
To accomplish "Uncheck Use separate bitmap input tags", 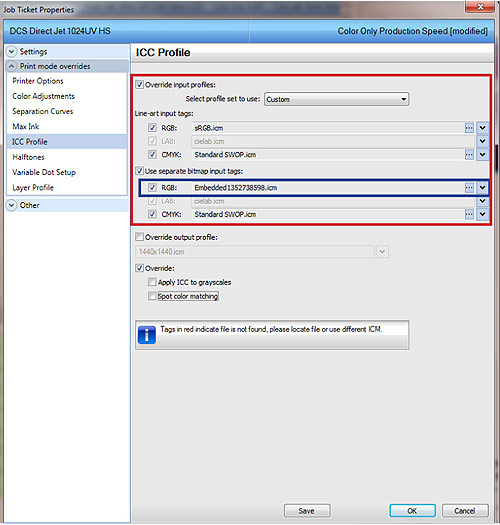I will pos(139,171).
